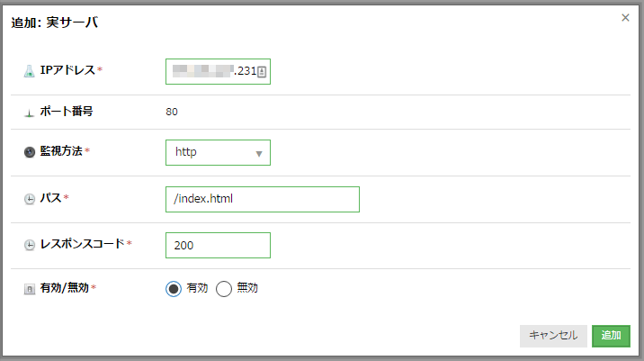Click the clock icon beside レスポンスコード

30,245
